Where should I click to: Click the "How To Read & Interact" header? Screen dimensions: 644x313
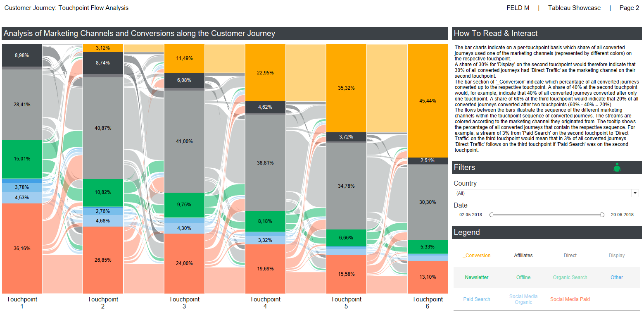(494, 33)
